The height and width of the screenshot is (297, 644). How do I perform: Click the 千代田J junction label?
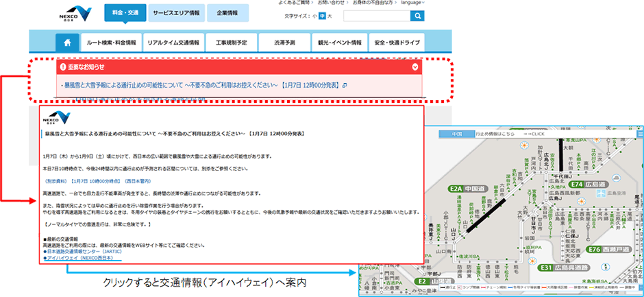[x=562, y=176]
